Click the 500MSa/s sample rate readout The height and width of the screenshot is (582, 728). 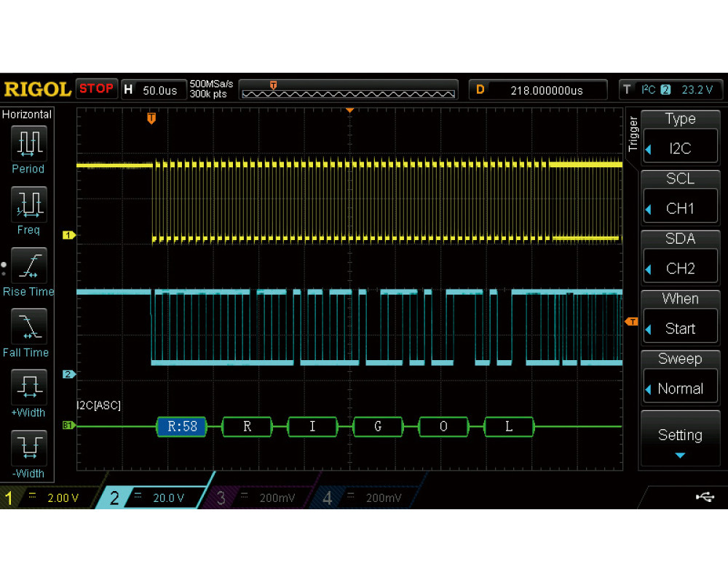211,84
